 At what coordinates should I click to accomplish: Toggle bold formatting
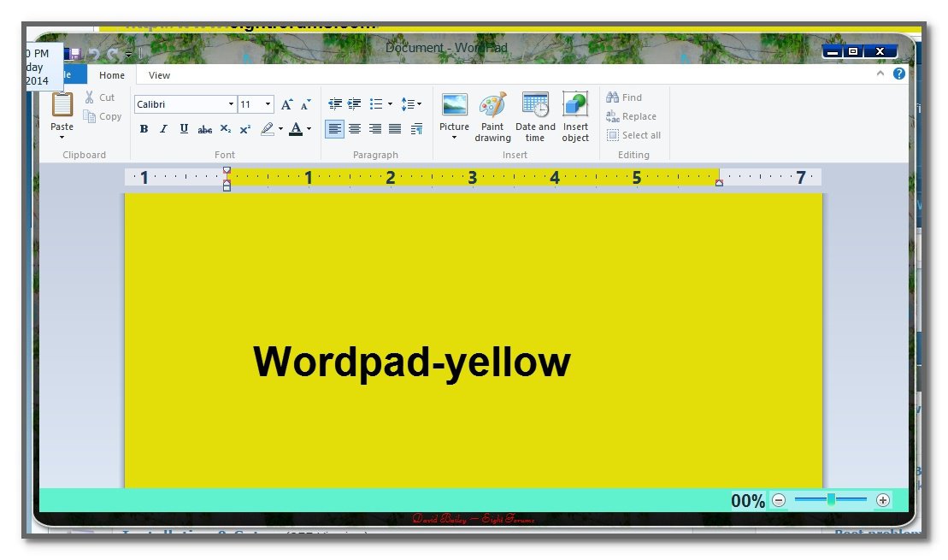click(x=144, y=129)
